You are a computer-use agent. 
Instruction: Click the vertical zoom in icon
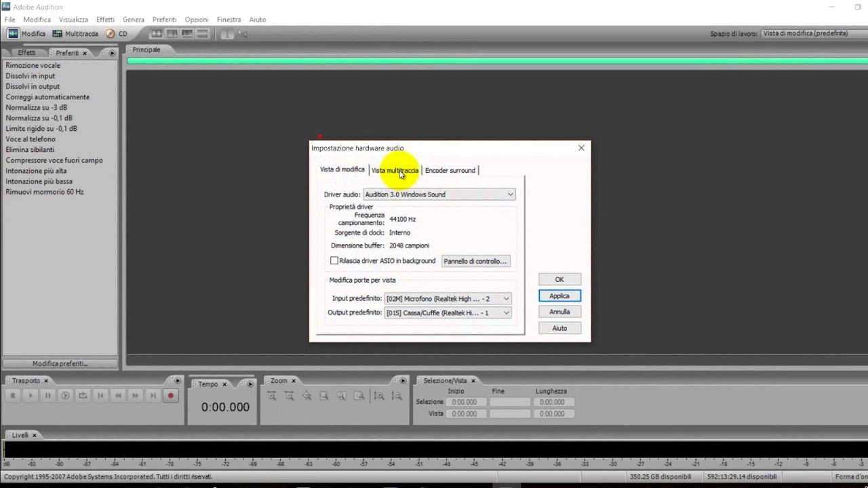click(x=379, y=396)
